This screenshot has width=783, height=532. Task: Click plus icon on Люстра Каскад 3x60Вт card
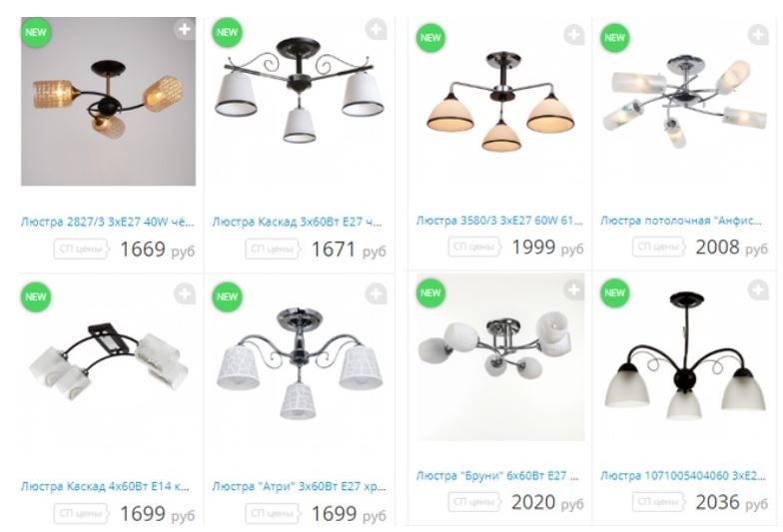click(x=376, y=30)
